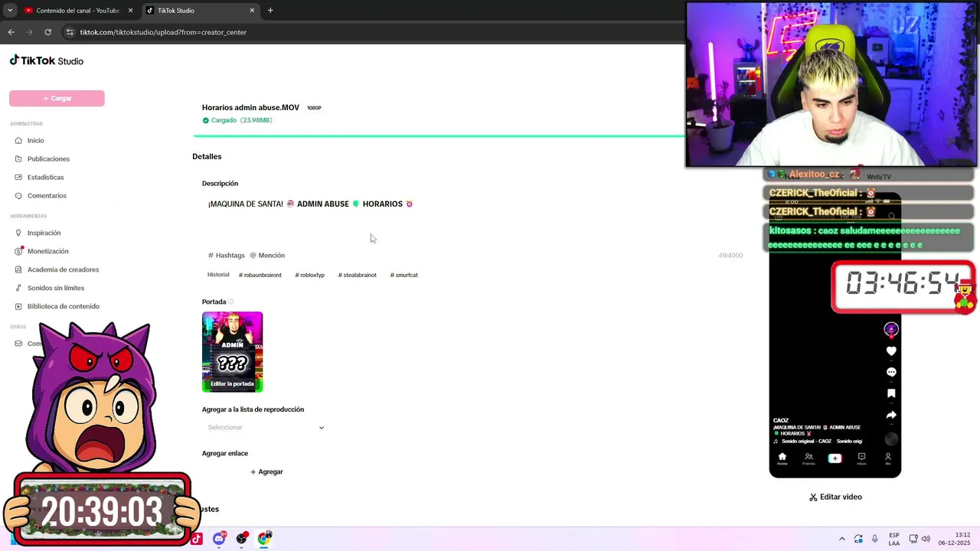Open Comentarios in the sidebar
980x551 pixels.
click(47, 196)
